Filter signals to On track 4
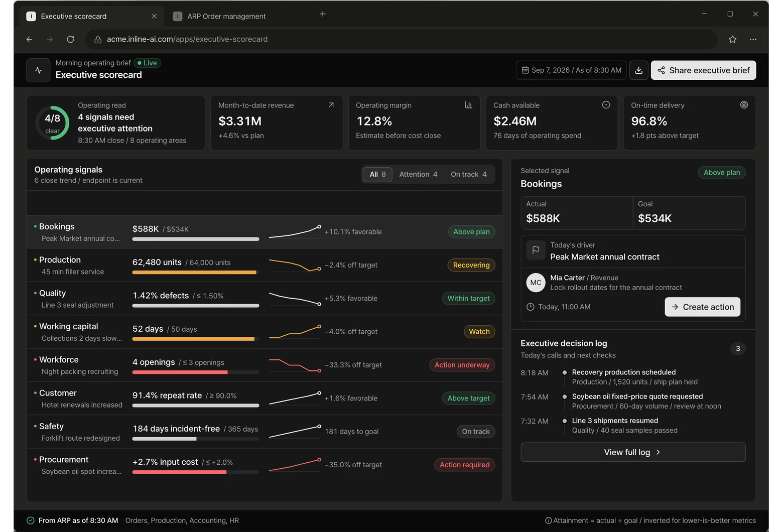The height and width of the screenshot is (532, 783). (469, 174)
